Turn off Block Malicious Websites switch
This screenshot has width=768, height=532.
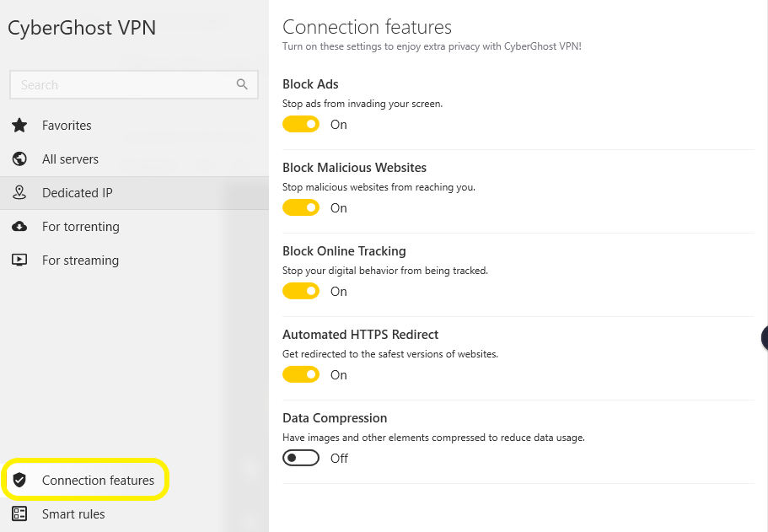pos(301,207)
